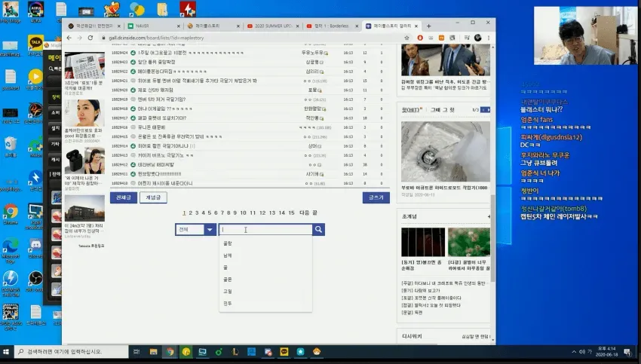
Task: Show hidden system tray icons chevron
Action: pos(574,352)
